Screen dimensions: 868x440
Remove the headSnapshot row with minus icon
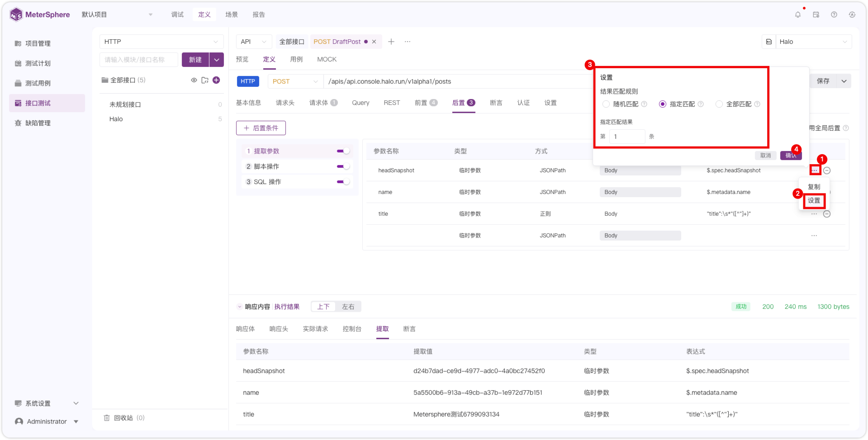click(827, 170)
